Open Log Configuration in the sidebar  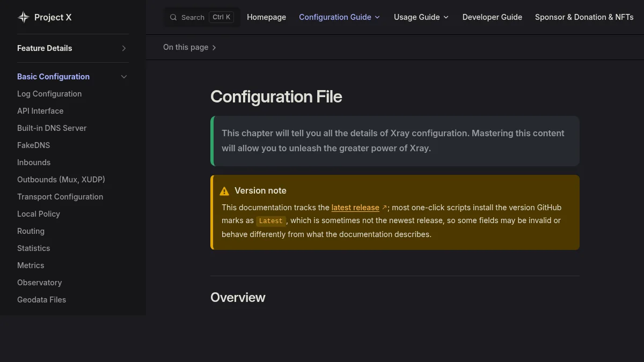[x=49, y=94]
